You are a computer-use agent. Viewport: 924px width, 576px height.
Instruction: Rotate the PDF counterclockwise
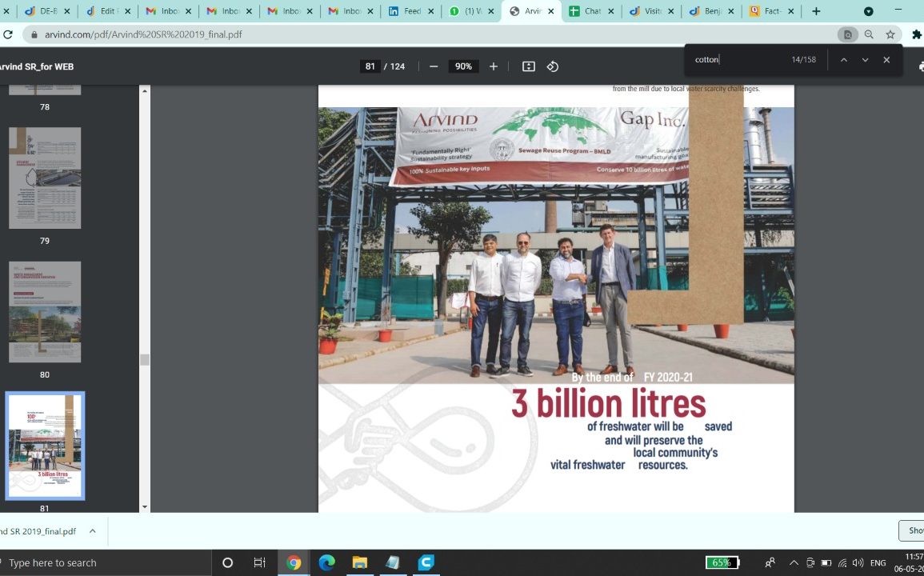point(552,66)
